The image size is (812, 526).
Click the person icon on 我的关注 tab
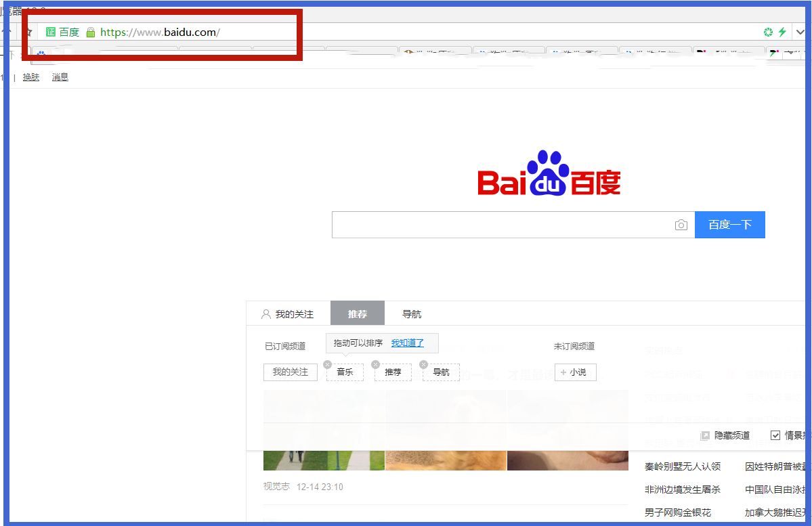coord(266,313)
